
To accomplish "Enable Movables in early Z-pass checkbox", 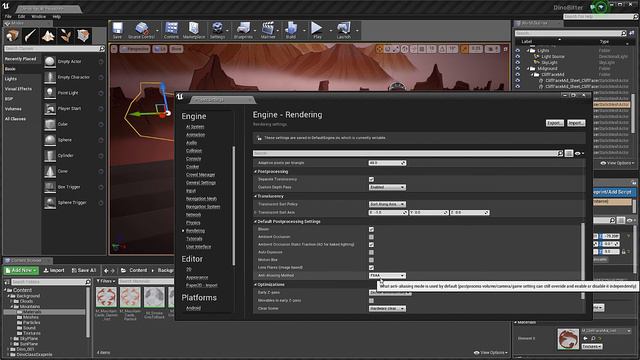I will 371,300.
